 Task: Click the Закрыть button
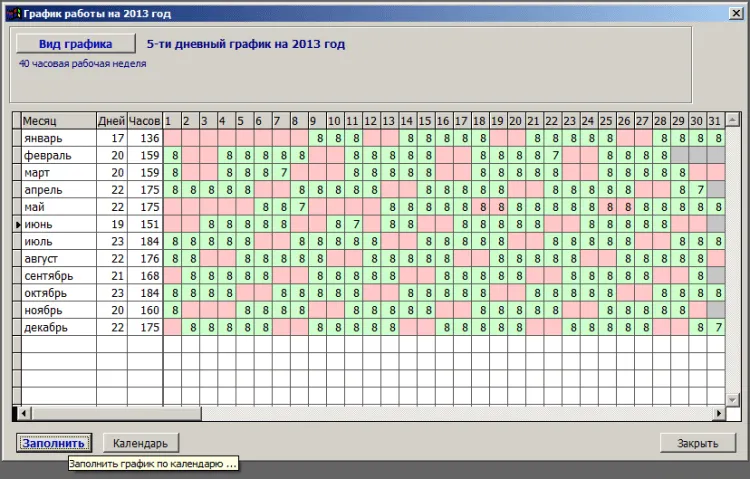point(697,443)
